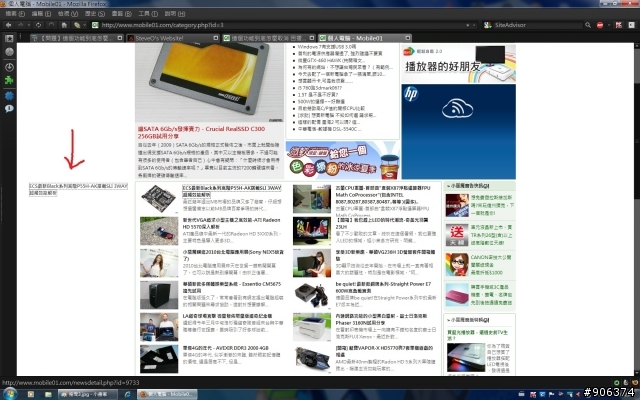Click the white laser printer thumbnail

312,327
